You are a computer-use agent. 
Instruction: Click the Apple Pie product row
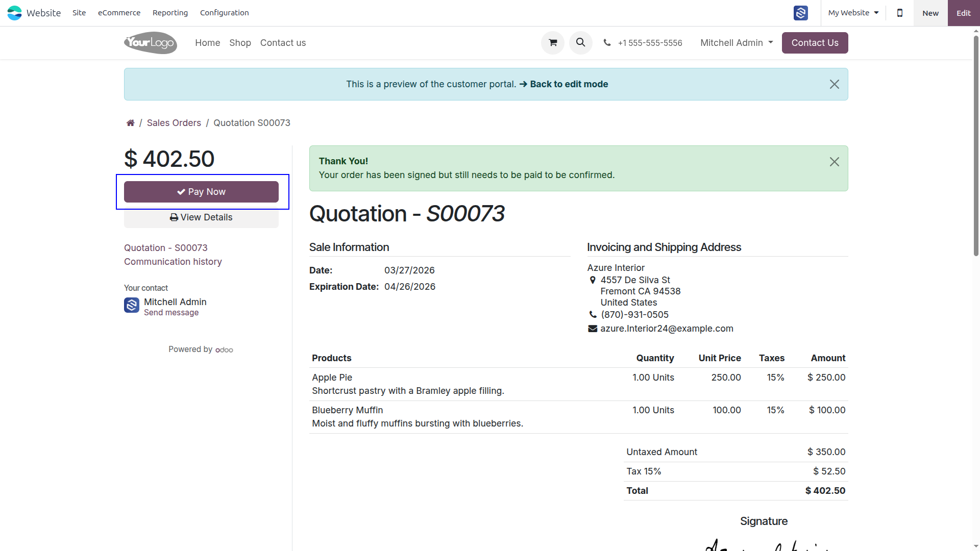[578, 384]
